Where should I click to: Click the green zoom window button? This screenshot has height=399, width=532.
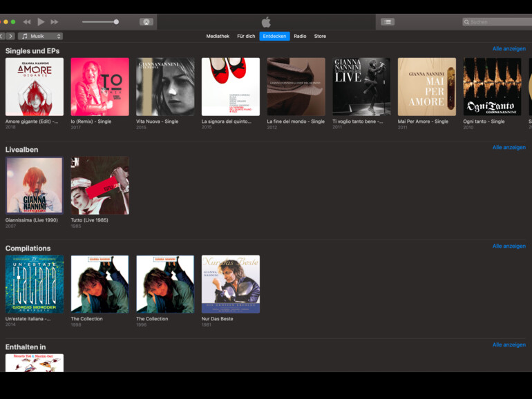point(13,22)
